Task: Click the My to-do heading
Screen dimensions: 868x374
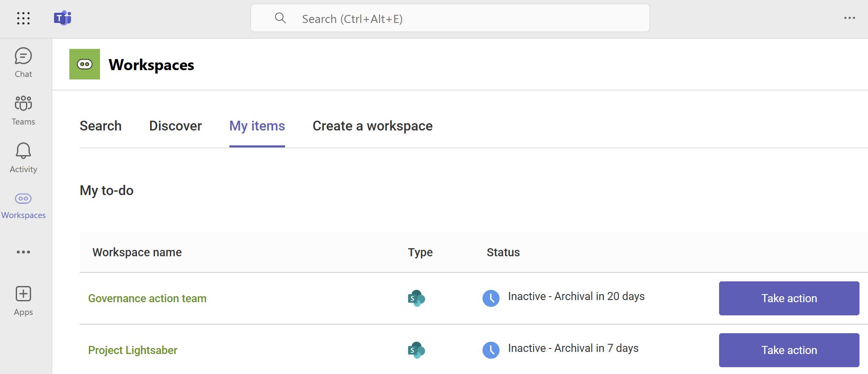Action: coord(107,190)
